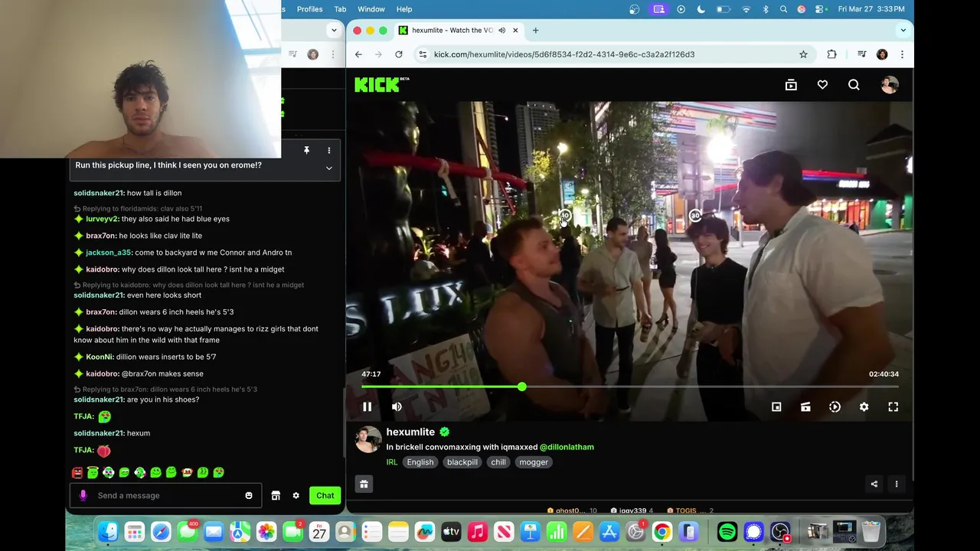Insert the red angry emote from quick row
The height and width of the screenshot is (551, 980).
click(x=77, y=473)
